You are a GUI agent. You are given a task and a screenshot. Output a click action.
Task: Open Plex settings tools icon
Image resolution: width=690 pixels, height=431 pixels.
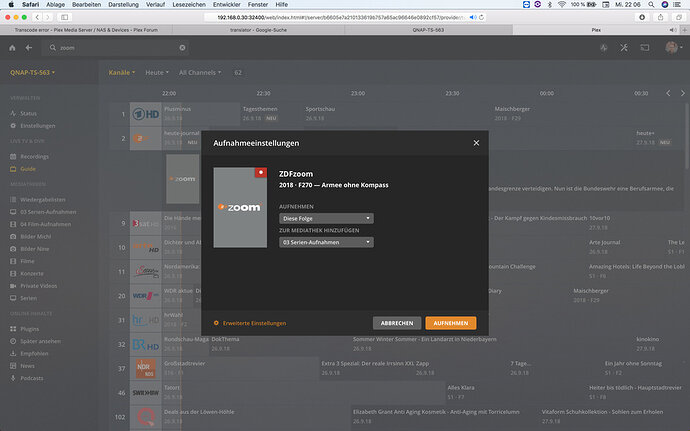pos(624,48)
